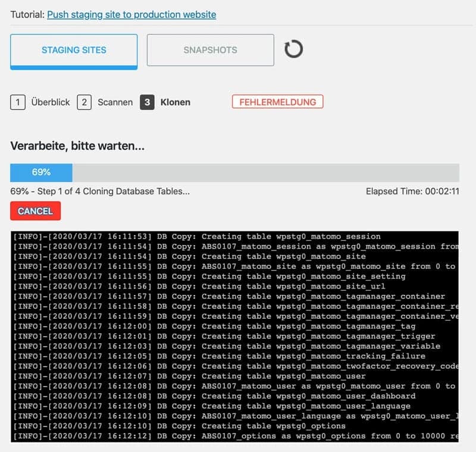Click the 69% progress bar

pos(238,173)
